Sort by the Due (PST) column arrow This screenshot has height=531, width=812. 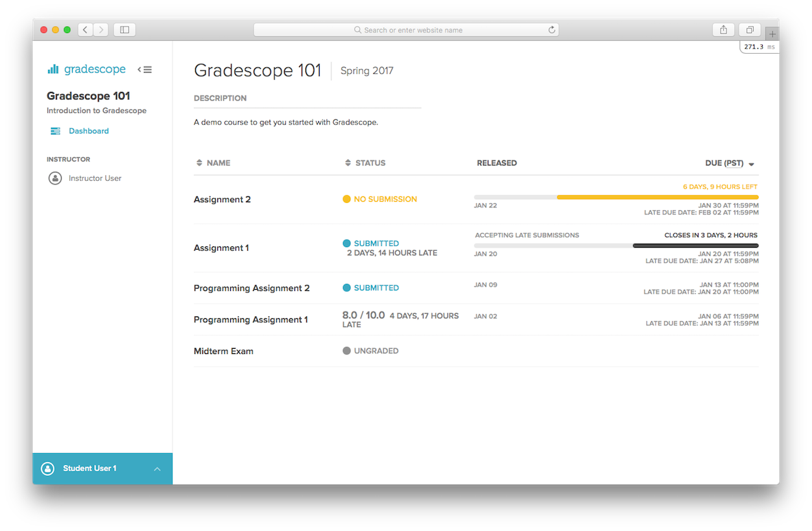coord(751,164)
